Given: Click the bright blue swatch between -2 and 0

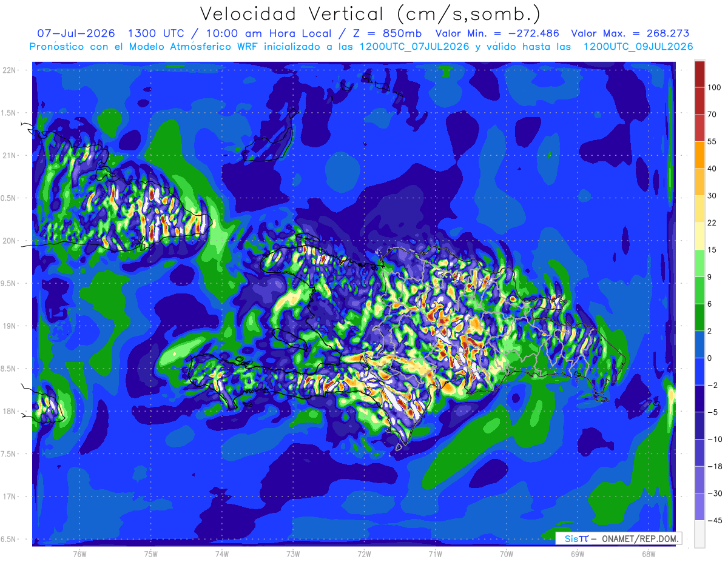Looking at the screenshot, I should 699,371.
